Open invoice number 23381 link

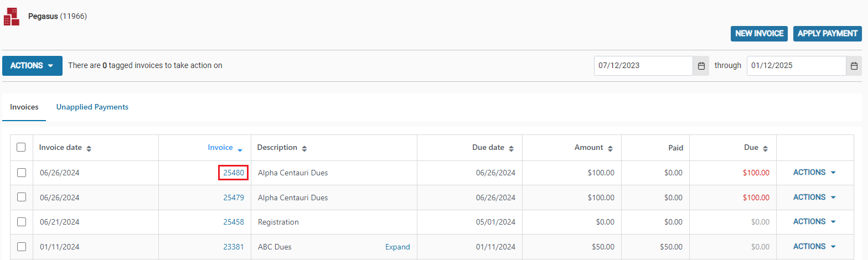click(234, 247)
